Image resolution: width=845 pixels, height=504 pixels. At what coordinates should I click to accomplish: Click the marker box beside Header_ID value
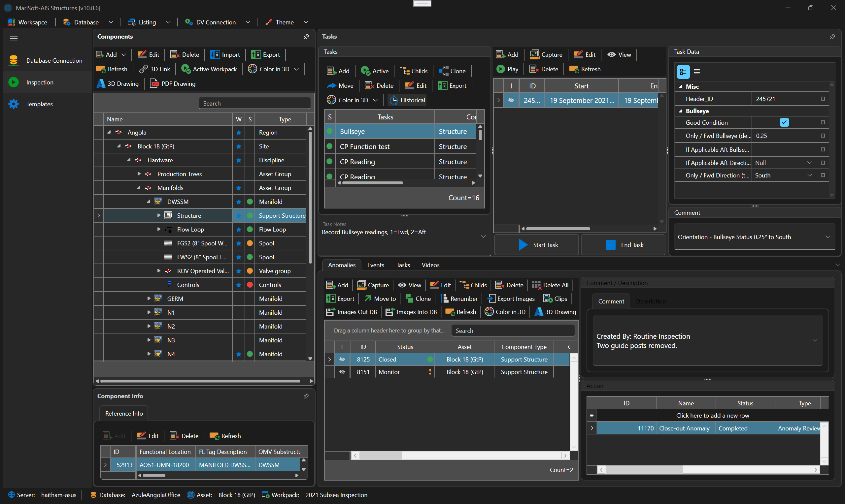823,99
